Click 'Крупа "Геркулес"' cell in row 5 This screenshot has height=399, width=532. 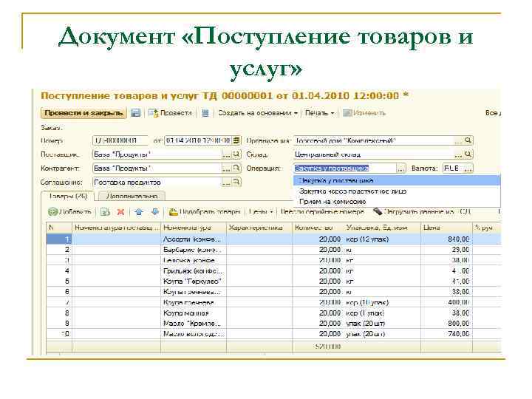tap(194, 282)
